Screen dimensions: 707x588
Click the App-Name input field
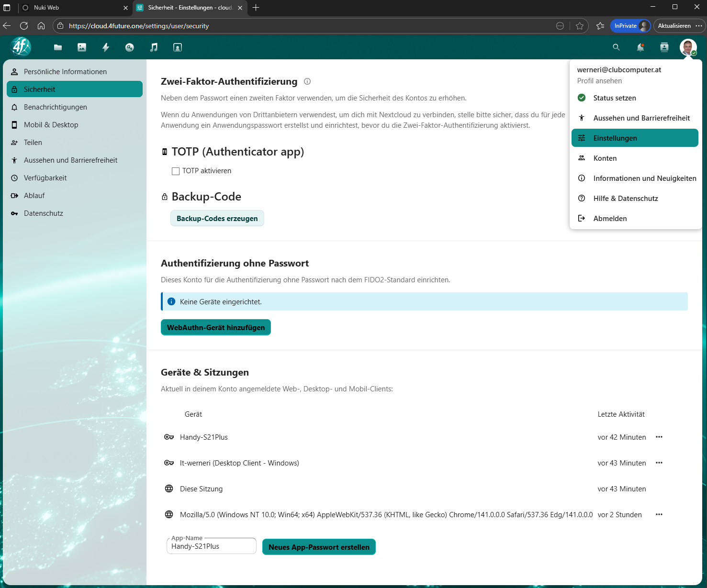point(211,546)
